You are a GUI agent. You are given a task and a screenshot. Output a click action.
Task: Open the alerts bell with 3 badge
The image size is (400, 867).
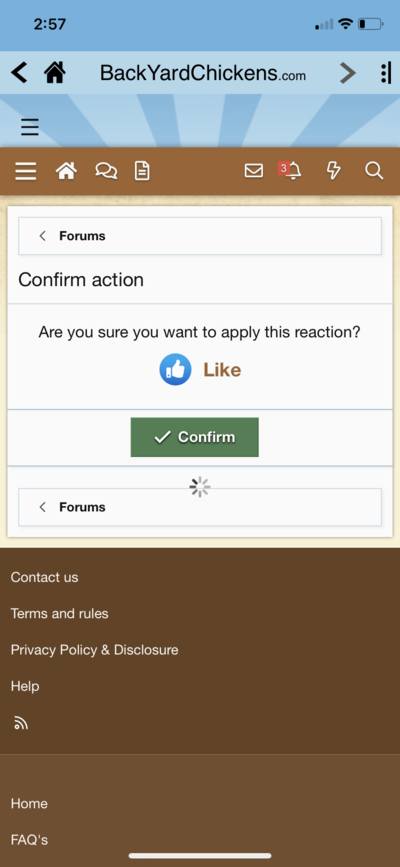click(290, 170)
